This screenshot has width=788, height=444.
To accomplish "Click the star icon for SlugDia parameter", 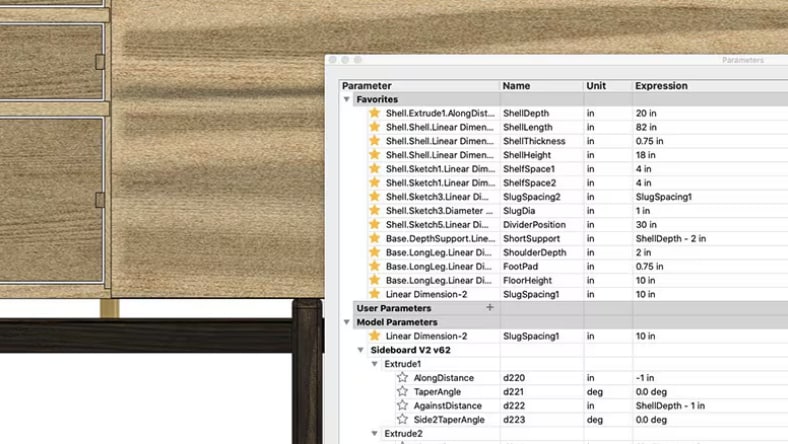I will pos(375,211).
